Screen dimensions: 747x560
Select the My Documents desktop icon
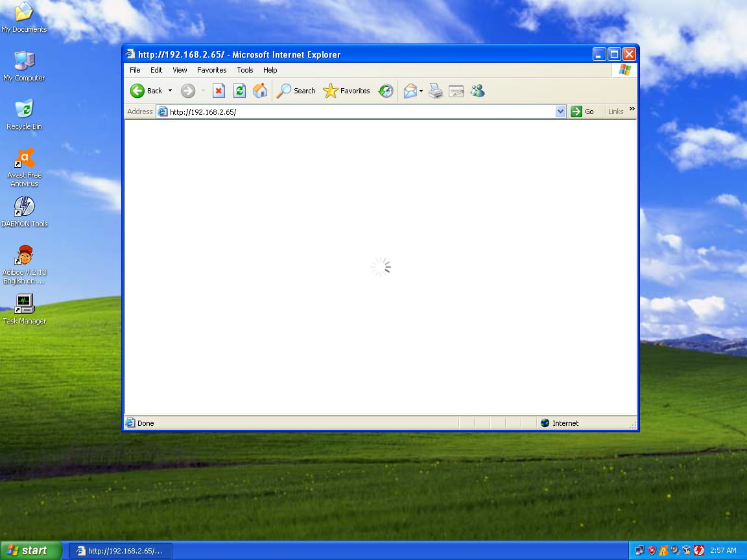click(24, 17)
